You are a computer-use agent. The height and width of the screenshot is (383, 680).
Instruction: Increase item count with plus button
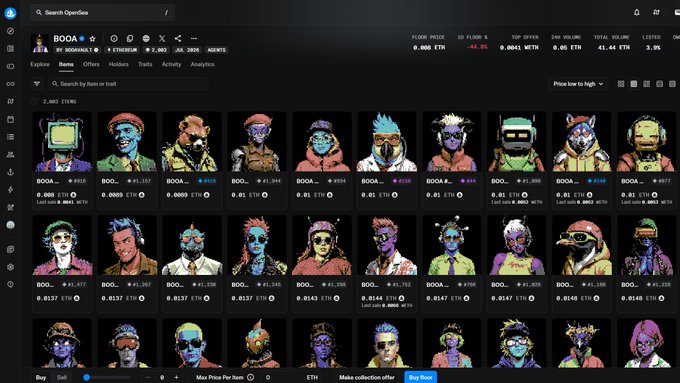tap(176, 377)
